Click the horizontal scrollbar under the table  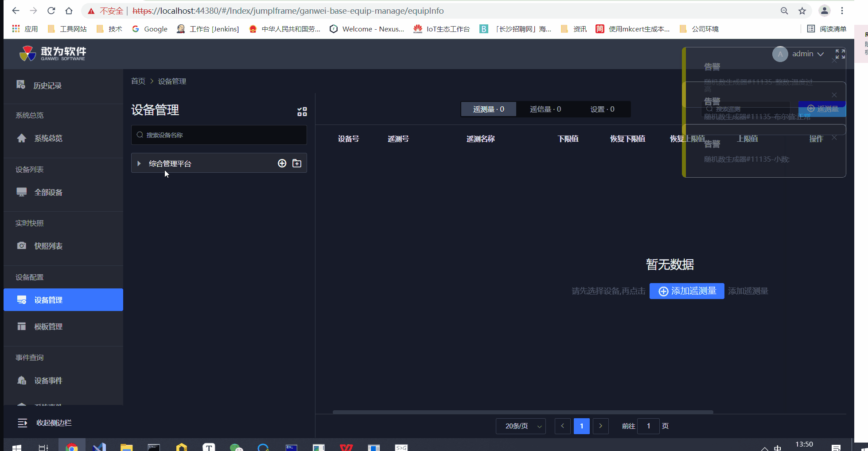click(523, 412)
